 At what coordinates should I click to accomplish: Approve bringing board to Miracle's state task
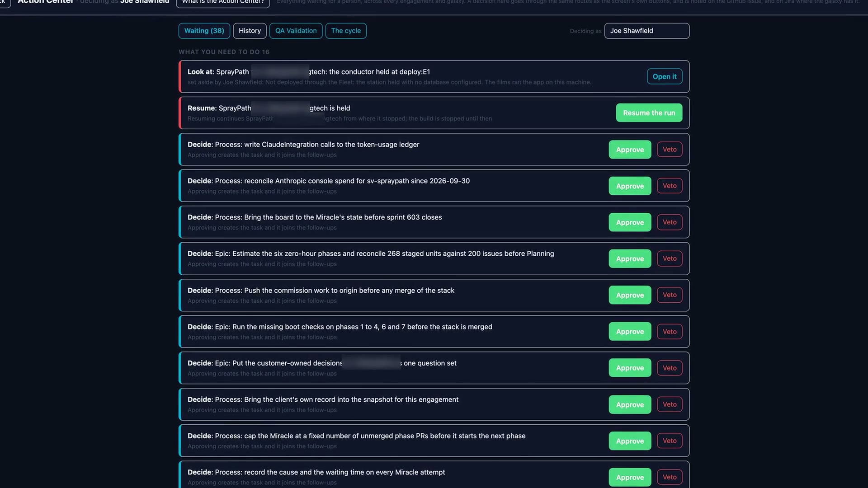(630, 222)
